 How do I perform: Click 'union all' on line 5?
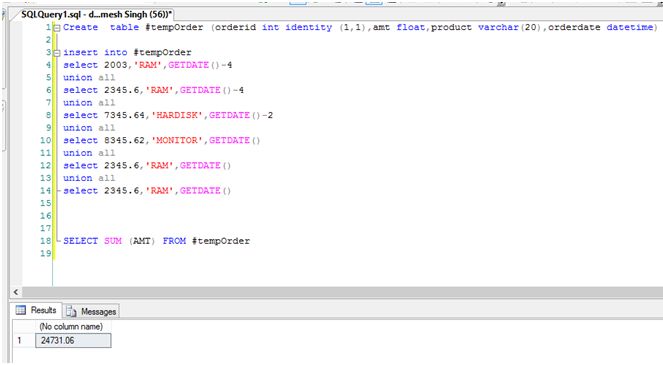click(x=89, y=77)
